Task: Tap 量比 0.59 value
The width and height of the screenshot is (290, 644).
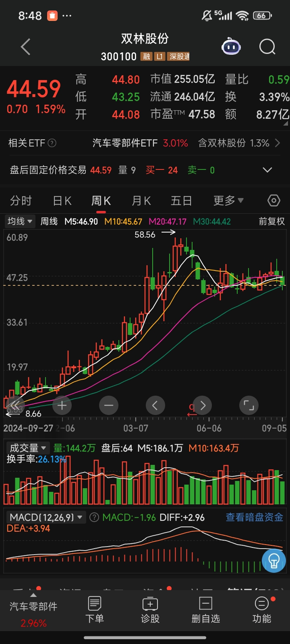Action: pyautogui.click(x=257, y=79)
